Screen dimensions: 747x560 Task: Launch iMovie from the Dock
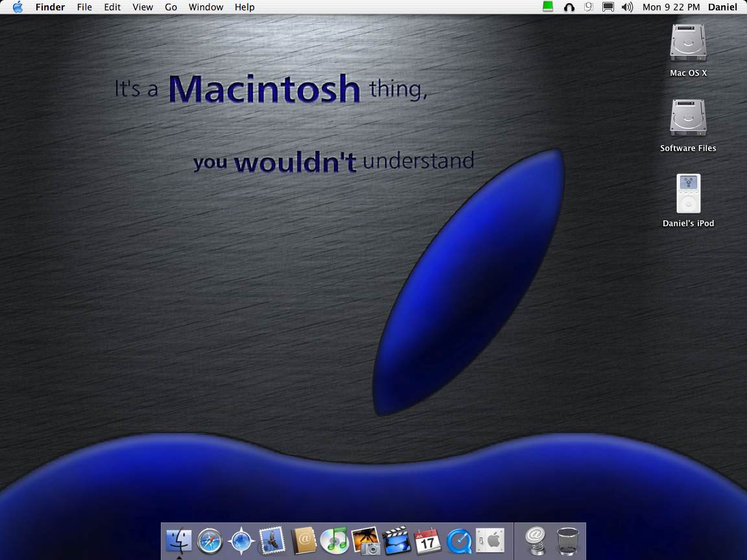396,541
